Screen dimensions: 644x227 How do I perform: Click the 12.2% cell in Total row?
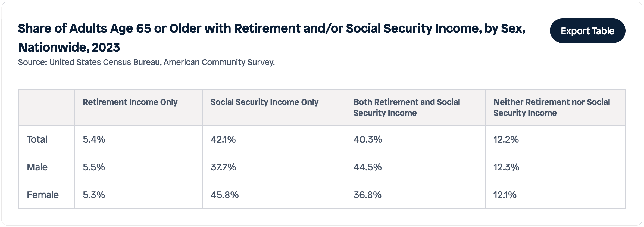point(506,139)
